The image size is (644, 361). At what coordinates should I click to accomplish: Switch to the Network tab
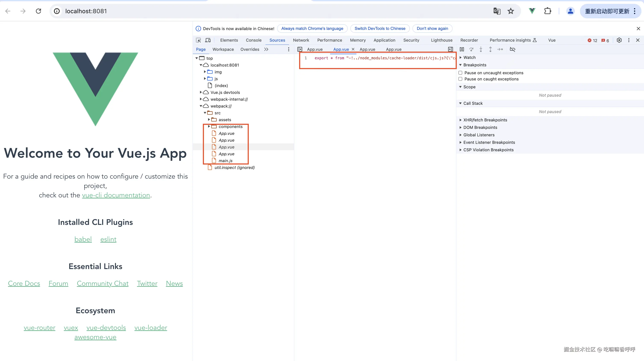(301, 40)
